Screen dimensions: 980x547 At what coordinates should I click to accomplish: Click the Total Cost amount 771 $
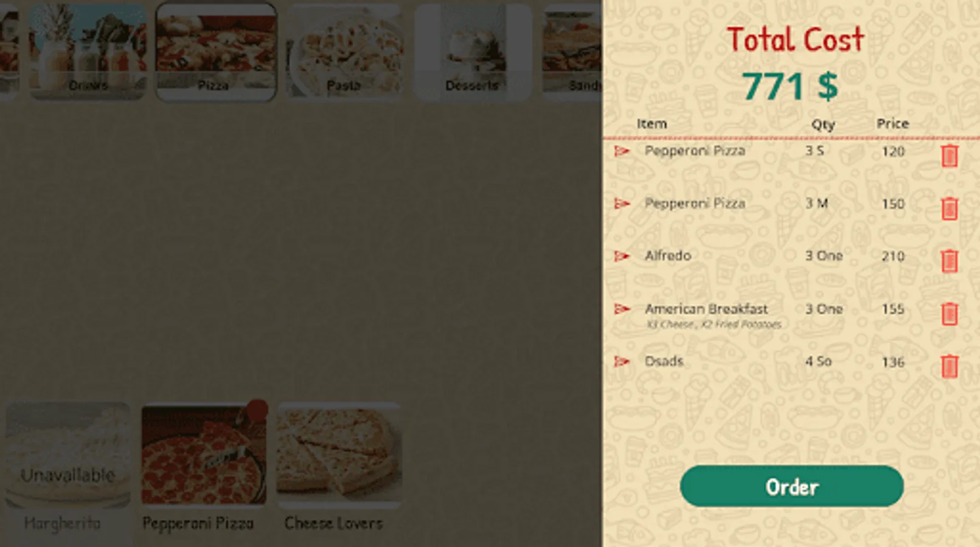790,86
